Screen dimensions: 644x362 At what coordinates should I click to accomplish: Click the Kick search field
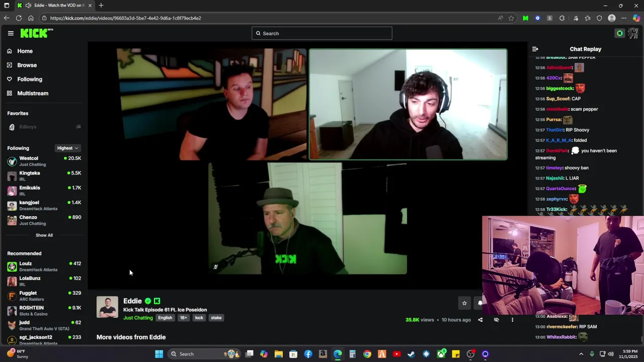(x=321, y=33)
